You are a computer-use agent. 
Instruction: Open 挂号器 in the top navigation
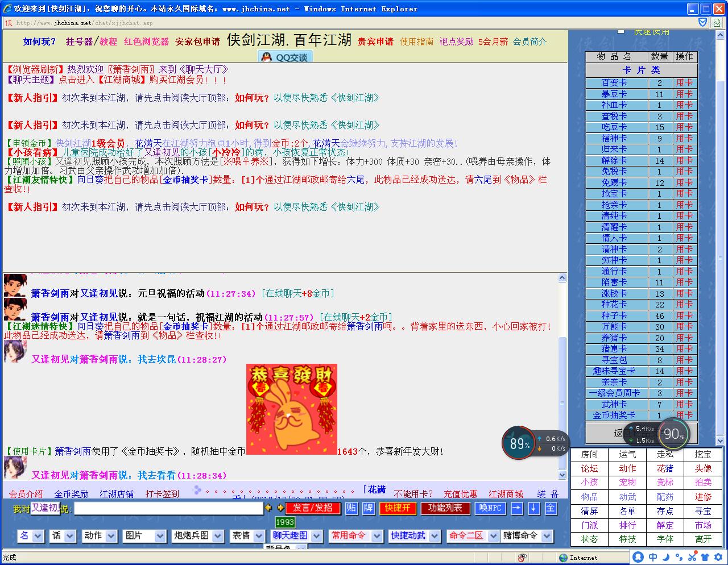pos(79,41)
